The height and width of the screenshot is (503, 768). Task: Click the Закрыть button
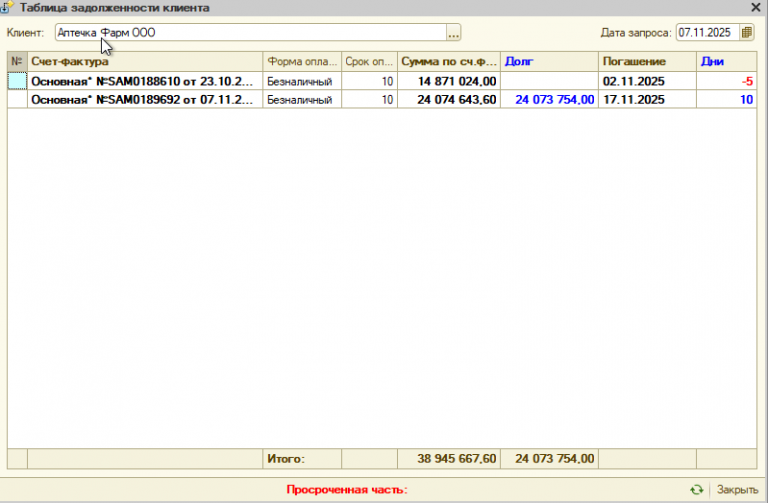click(x=737, y=489)
